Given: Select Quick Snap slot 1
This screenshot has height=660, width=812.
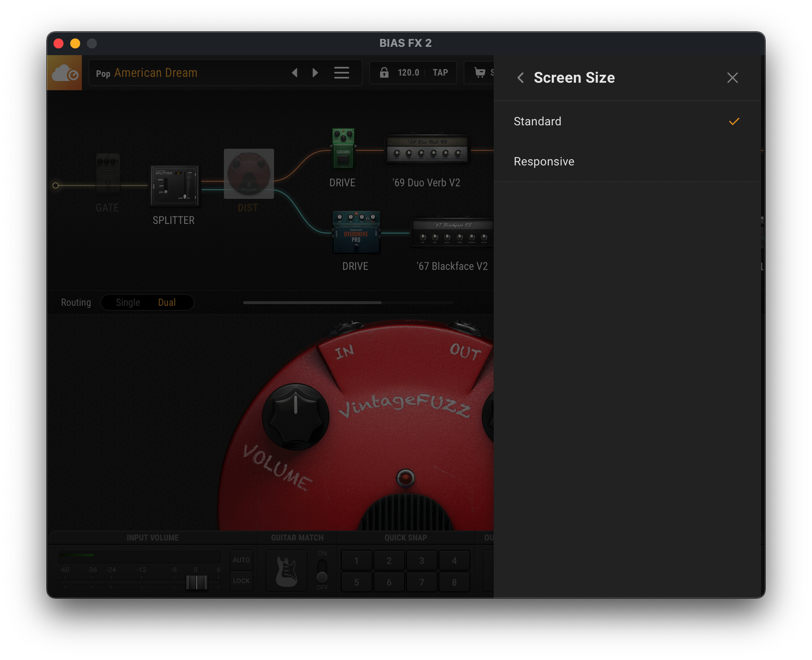Looking at the screenshot, I should (356, 561).
